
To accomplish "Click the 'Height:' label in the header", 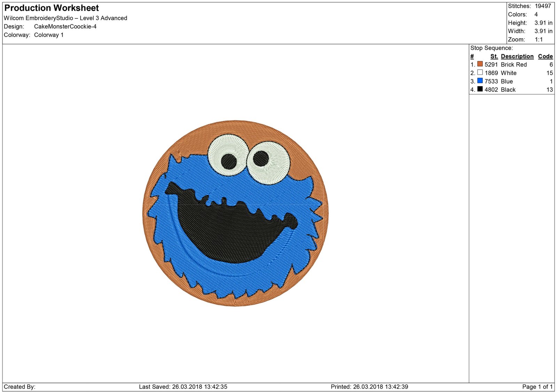I will (x=518, y=23).
